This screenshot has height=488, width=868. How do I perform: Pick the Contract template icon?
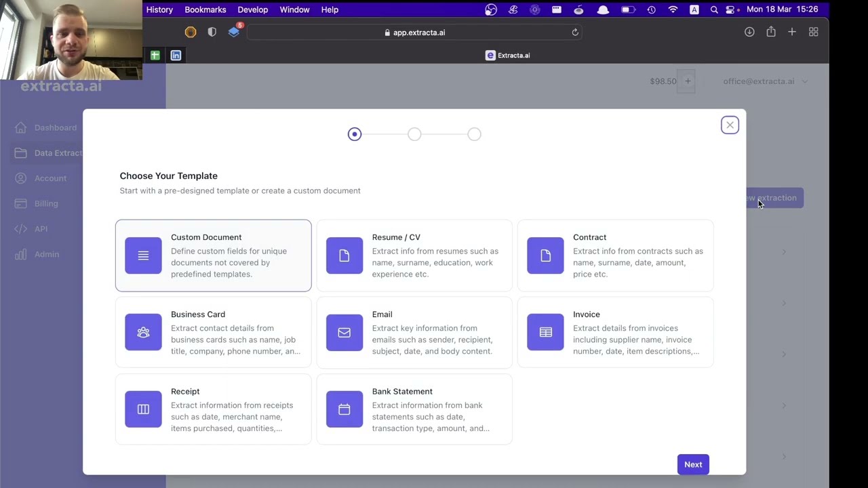pos(545,256)
